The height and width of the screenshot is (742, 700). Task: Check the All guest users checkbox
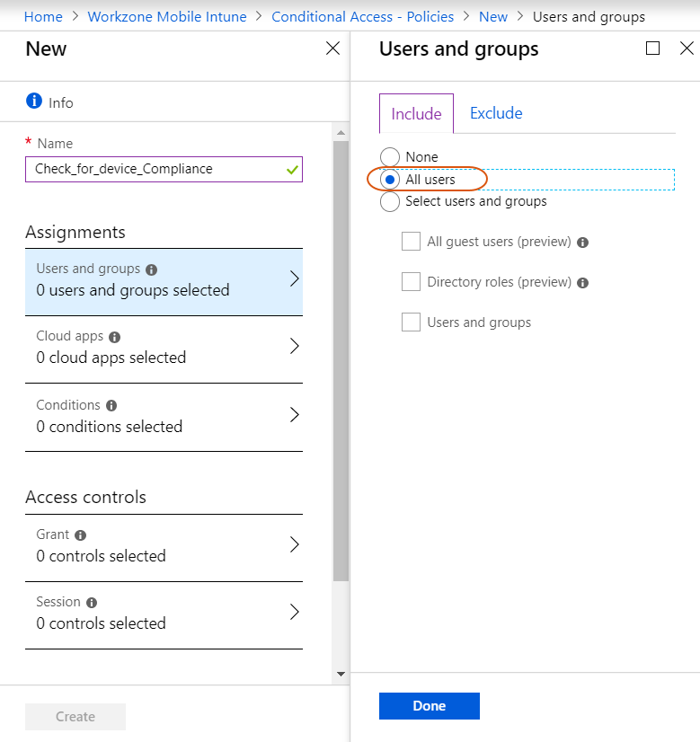point(411,242)
